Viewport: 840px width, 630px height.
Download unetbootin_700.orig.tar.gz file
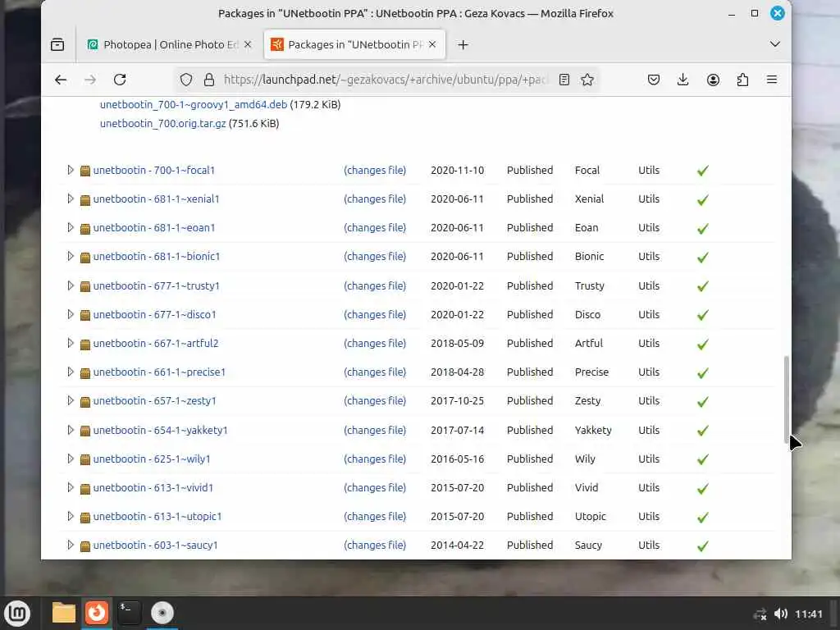tap(163, 123)
